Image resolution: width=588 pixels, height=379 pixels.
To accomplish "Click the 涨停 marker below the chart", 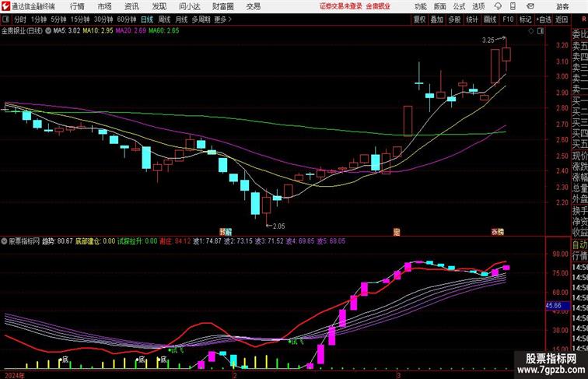I will pyautogui.click(x=498, y=232).
